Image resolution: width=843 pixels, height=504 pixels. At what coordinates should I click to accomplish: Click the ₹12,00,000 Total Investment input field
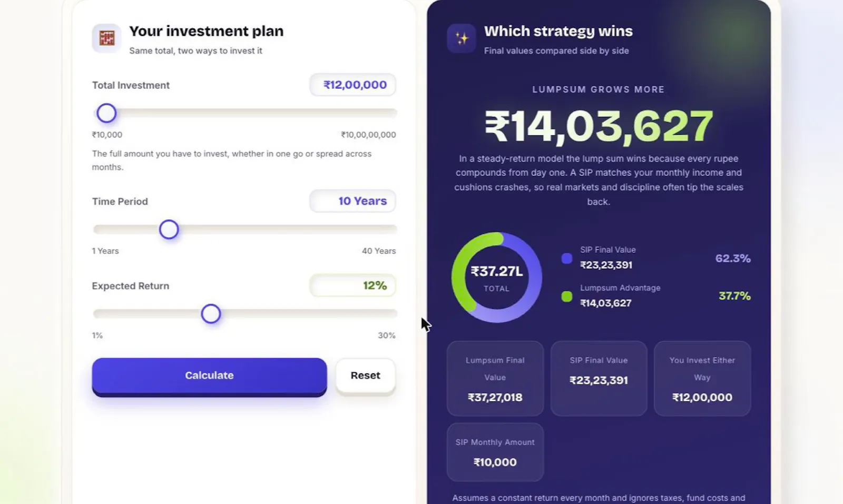point(352,85)
